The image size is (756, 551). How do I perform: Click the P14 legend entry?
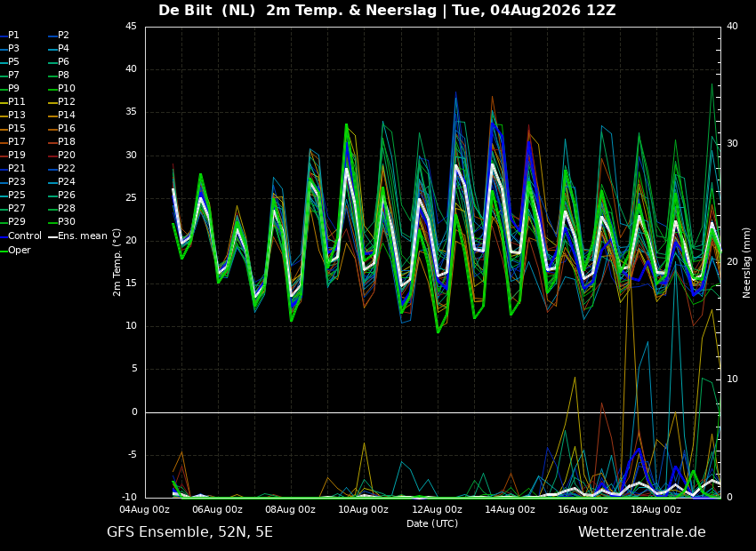coord(62,116)
